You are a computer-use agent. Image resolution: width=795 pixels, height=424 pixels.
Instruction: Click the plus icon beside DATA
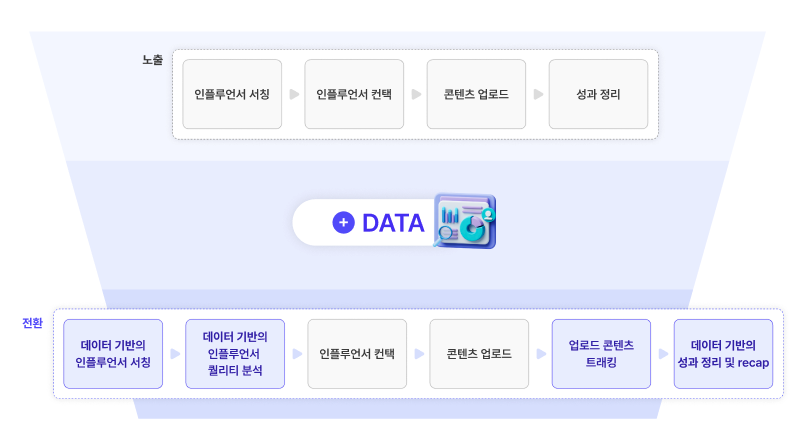pyautogui.click(x=343, y=223)
